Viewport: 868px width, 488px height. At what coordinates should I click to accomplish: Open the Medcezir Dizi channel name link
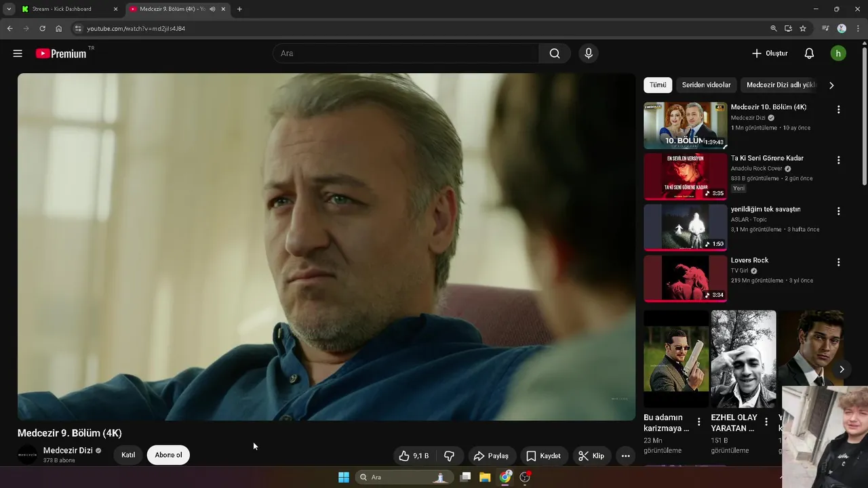click(68, 451)
